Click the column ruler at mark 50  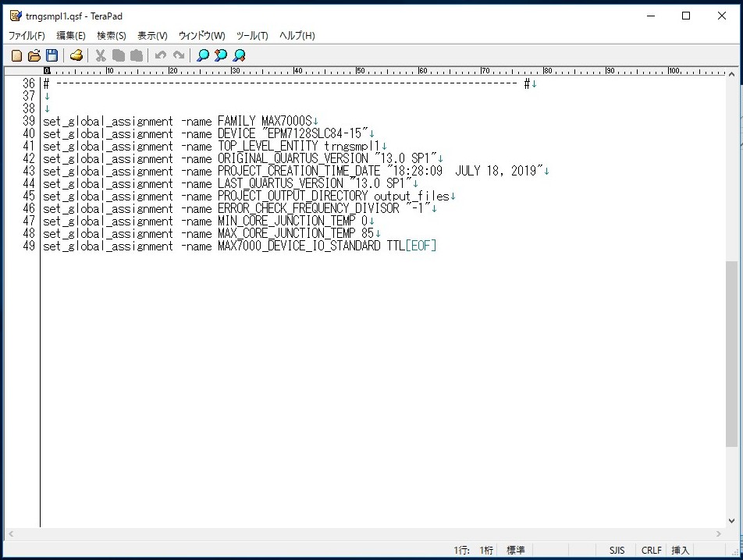point(360,71)
